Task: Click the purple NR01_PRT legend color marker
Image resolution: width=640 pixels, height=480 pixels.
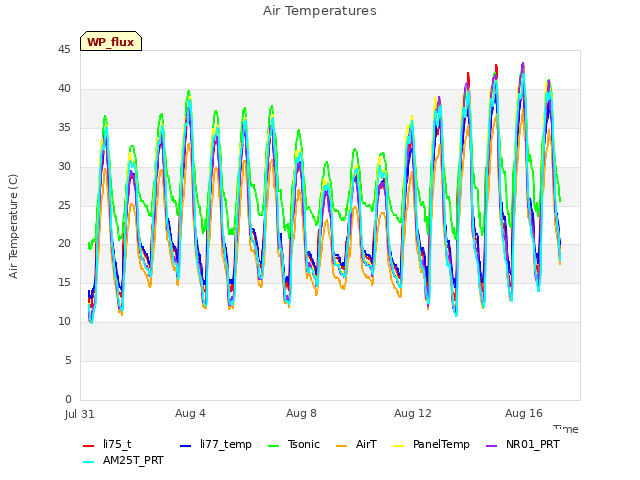Action: point(491,446)
